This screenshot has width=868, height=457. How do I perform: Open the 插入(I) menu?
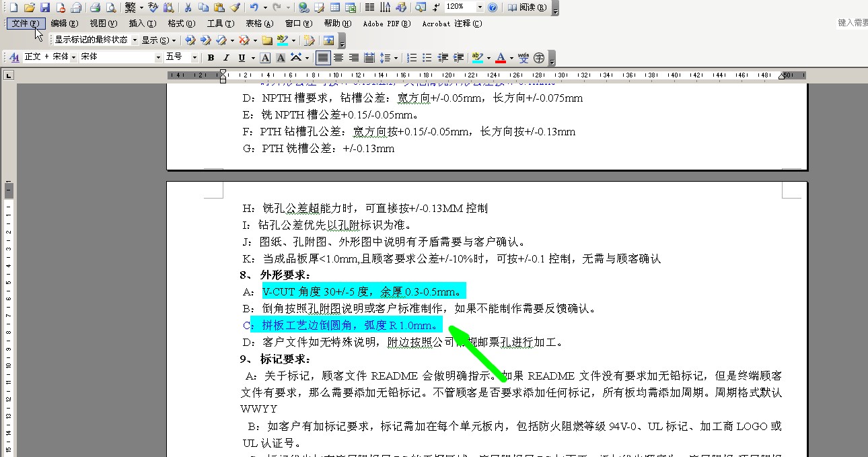(142, 24)
